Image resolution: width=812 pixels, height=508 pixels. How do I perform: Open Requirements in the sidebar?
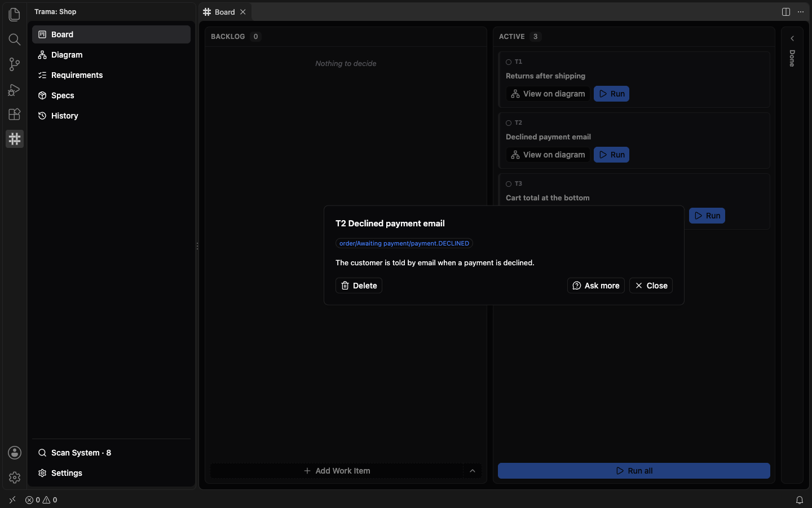click(x=111, y=75)
